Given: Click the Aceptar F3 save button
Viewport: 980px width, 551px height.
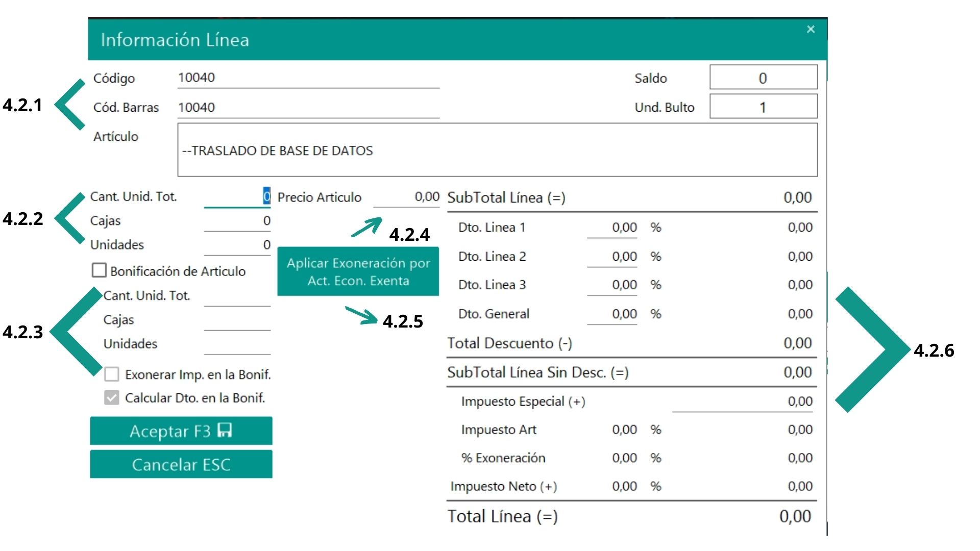Looking at the screenshot, I should click(x=181, y=431).
